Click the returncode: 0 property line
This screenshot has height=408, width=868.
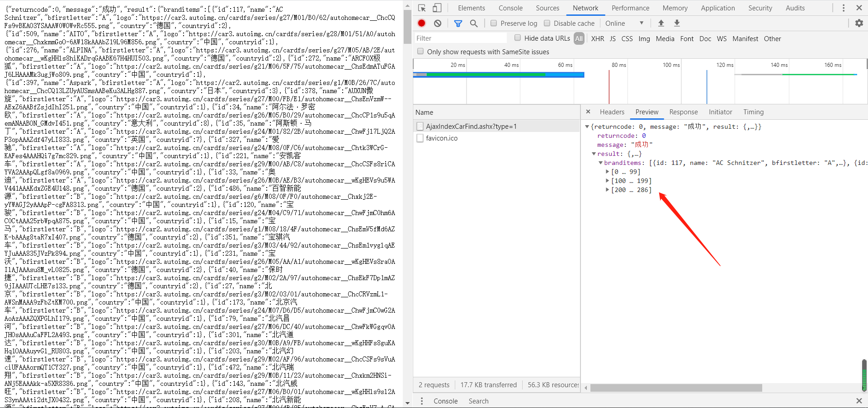click(622, 136)
